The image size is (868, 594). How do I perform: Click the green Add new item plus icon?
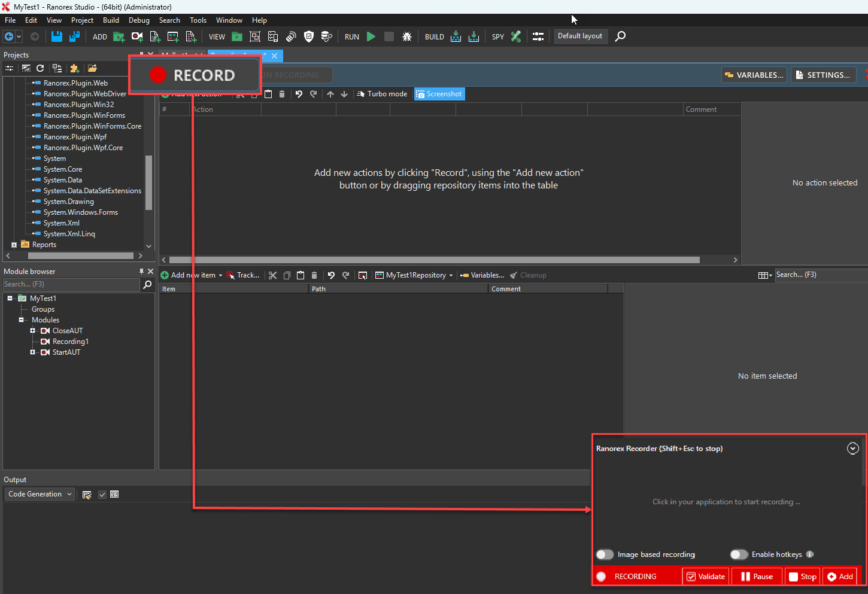165,275
